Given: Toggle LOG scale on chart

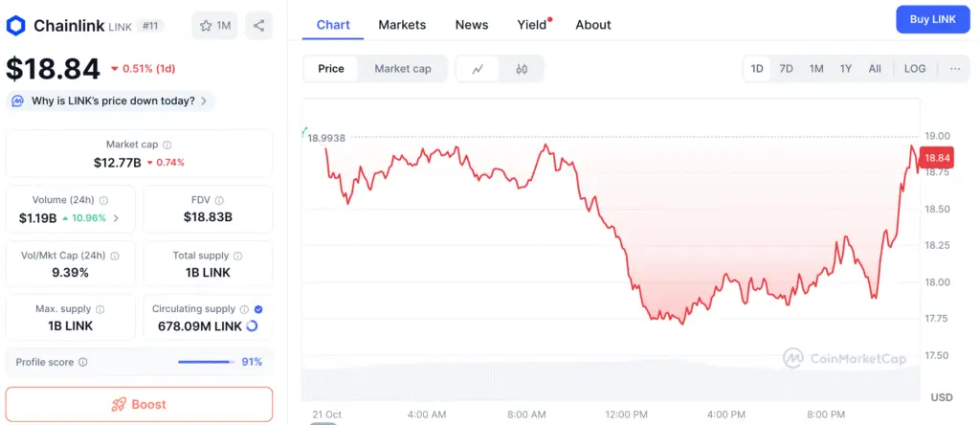Looking at the screenshot, I should [x=915, y=69].
